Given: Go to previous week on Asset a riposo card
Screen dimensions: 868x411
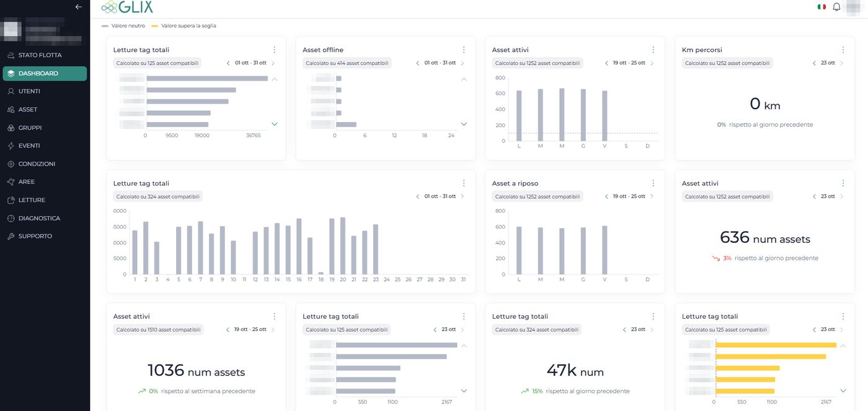Looking at the screenshot, I should pyautogui.click(x=606, y=196).
